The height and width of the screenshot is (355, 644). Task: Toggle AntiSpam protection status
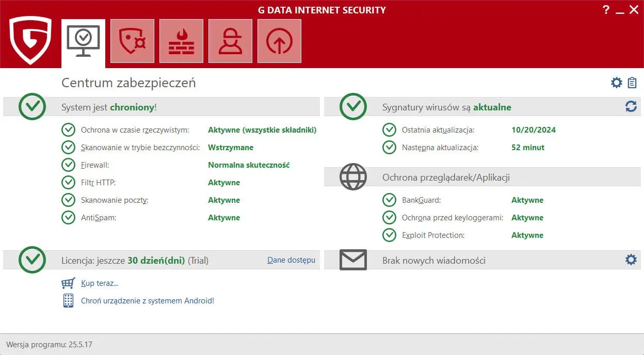click(x=224, y=217)
